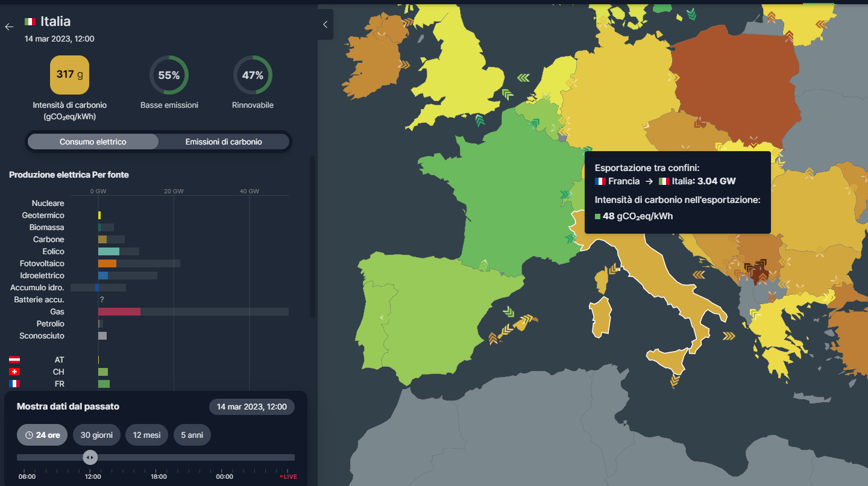This screenshot has width=868, height=486.
Task: Click the 317 g carbon intensity badge
Action: (69, 75)
